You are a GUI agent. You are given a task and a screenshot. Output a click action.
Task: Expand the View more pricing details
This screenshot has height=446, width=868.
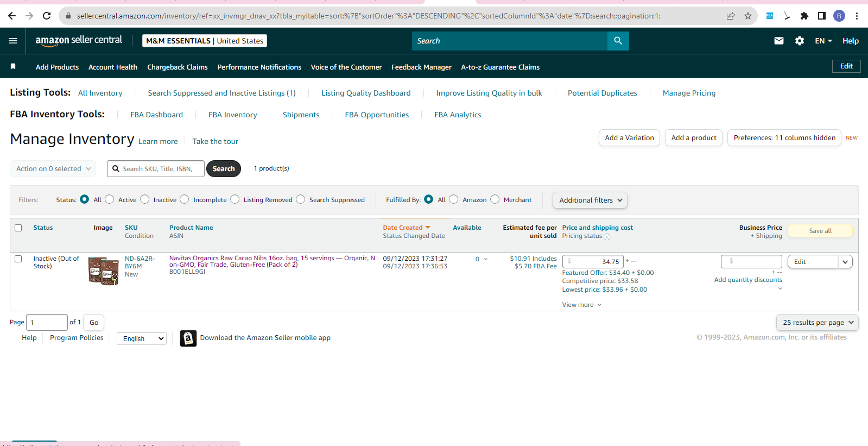(x=582, y=305)
